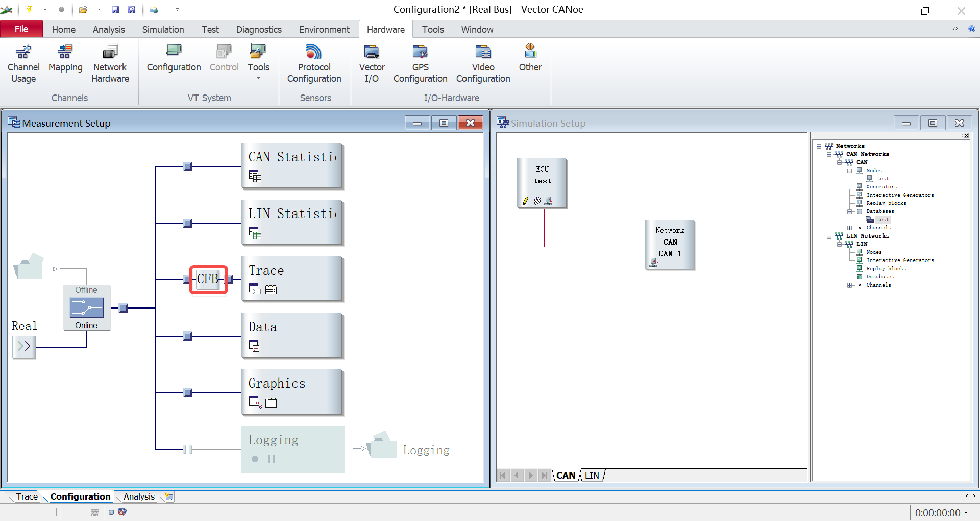
Task: Open the LIN Statistics block
Action: point(291,222)
